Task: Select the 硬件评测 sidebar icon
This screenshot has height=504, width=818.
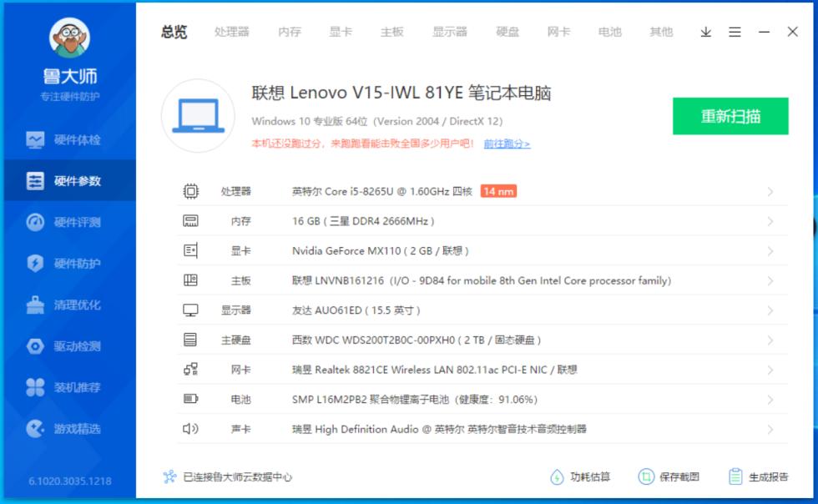Action: (x=71, y=222)
